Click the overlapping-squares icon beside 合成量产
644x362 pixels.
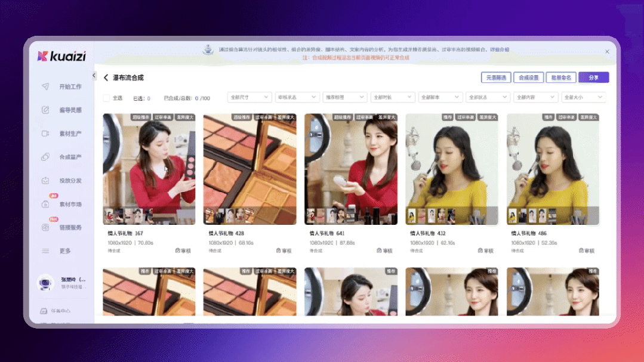click(45, 157)
